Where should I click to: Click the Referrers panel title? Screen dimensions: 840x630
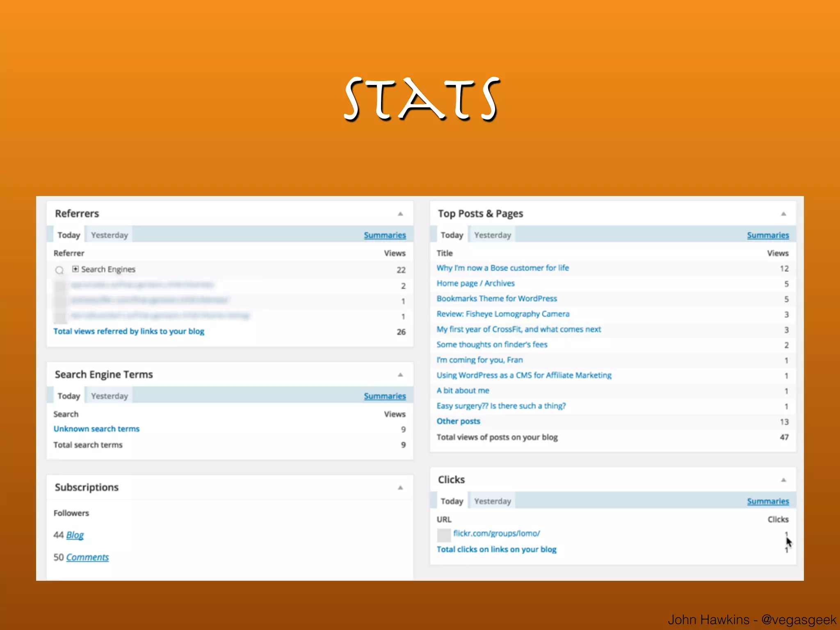click(x=77, y=214)
